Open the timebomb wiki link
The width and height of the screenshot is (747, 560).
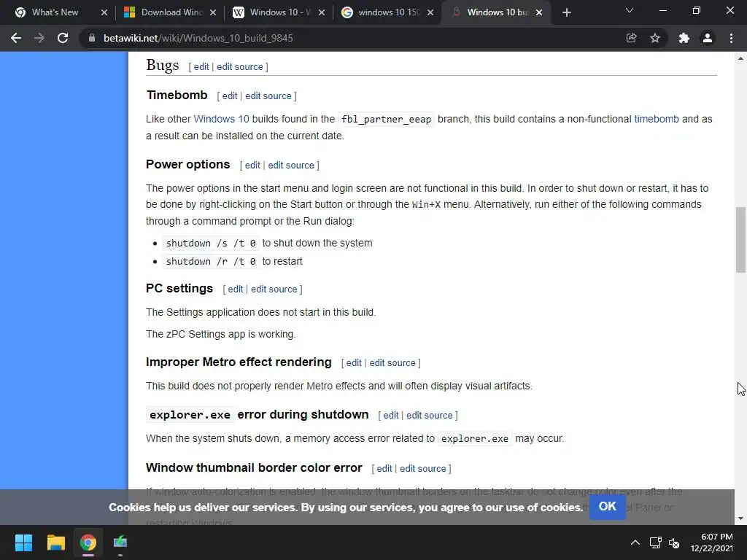(x=657, y=119)
